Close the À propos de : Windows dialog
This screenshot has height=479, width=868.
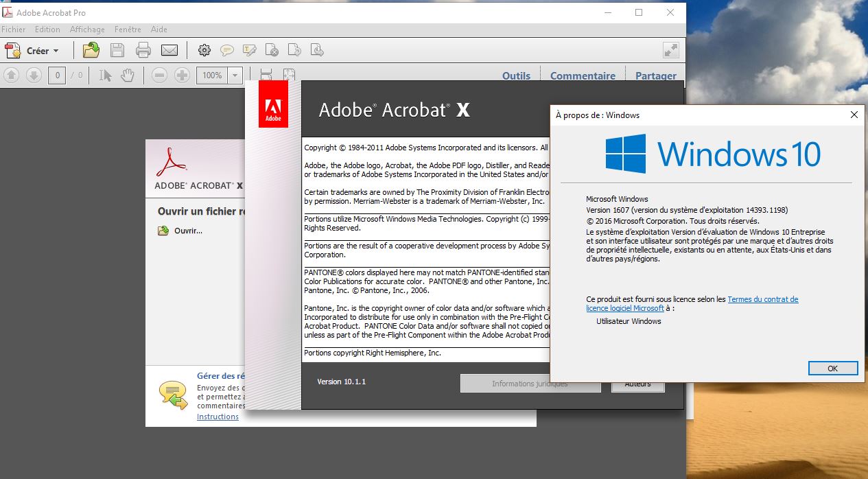point(854,115)
